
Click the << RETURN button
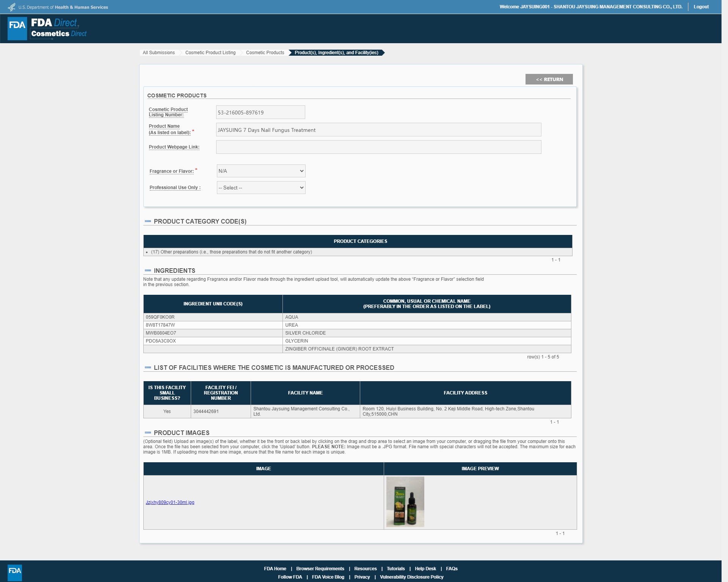coord(549,79)
